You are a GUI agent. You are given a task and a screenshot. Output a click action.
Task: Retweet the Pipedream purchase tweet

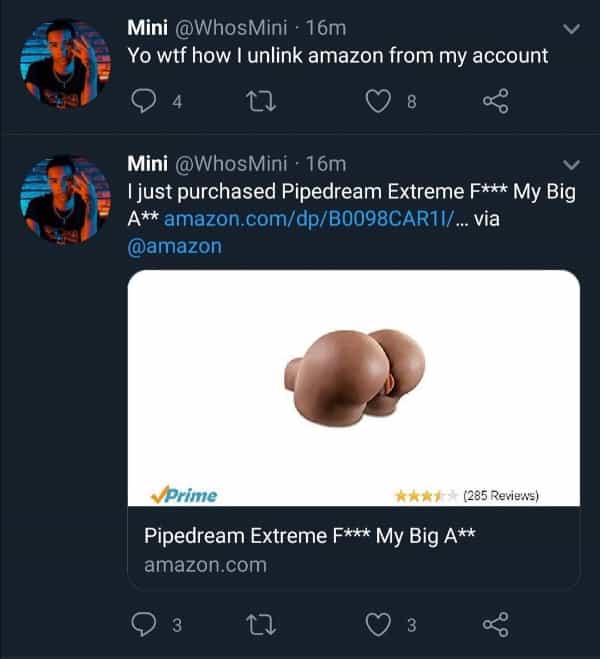coord(260,625)
